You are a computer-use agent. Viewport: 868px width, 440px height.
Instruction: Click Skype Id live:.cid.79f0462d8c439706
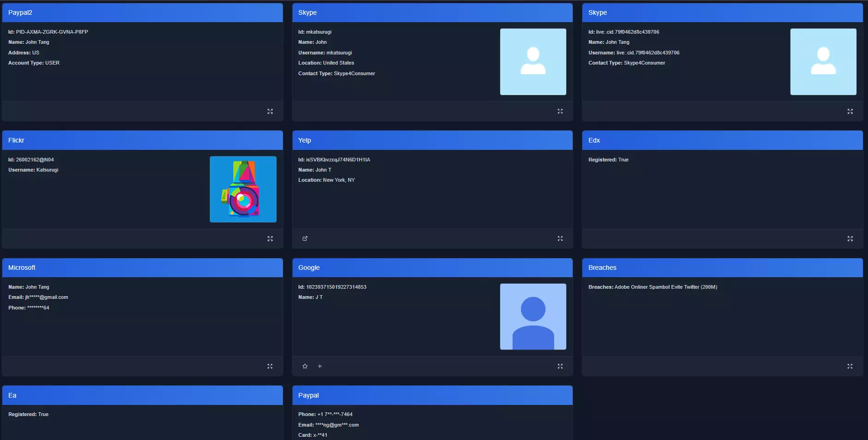coord(623,32)
